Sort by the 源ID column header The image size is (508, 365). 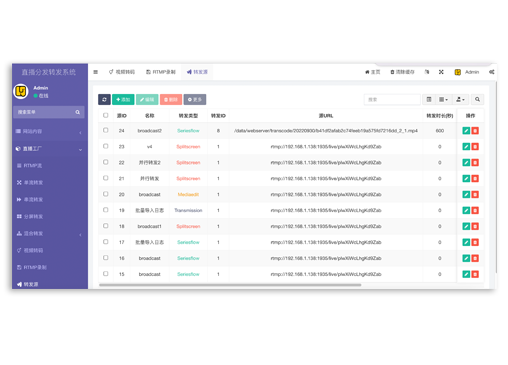pyautogui.click(x=122, y=116)
